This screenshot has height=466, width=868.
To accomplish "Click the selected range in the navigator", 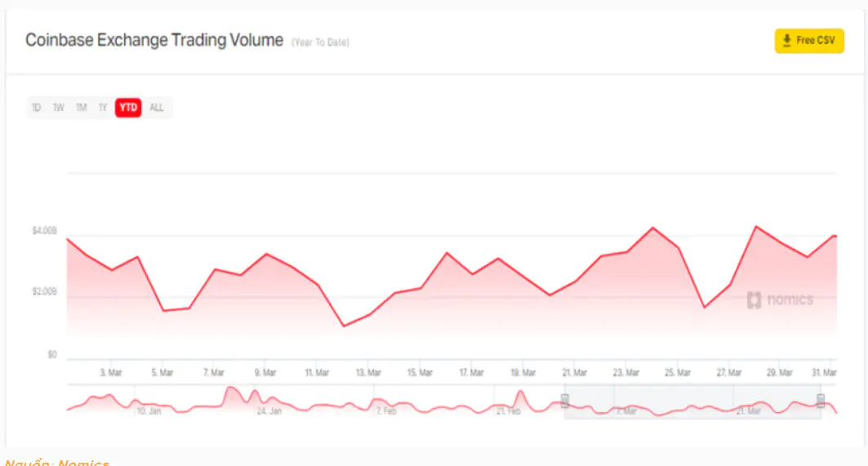I will (692, 402).
